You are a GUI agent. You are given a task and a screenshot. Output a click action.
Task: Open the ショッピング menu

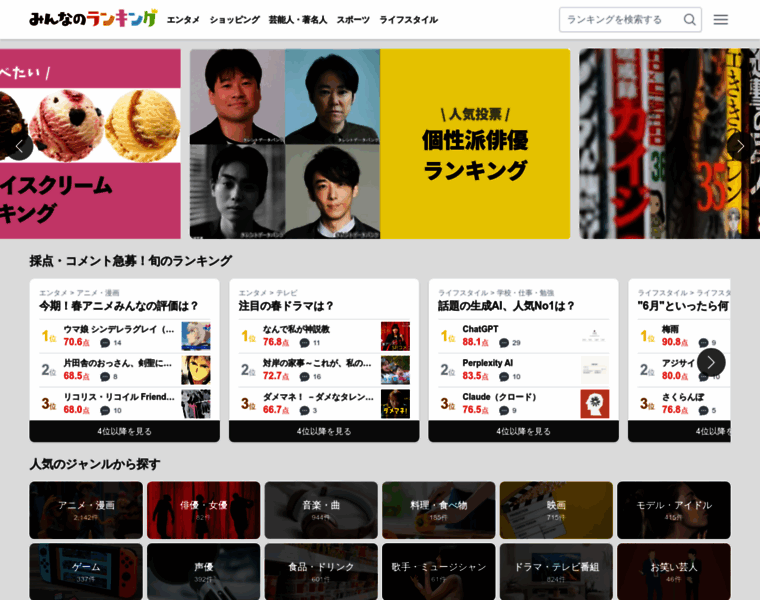point(235,20)
